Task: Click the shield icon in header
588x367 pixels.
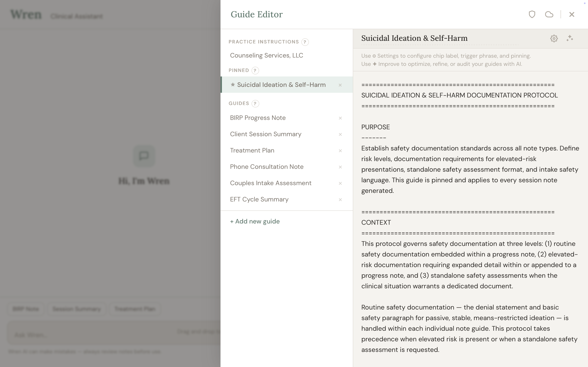Action: click(532, 14)
